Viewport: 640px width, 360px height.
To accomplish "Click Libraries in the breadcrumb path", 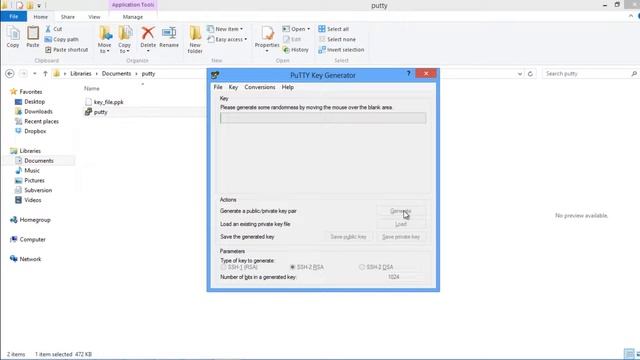I will (80, 73).
